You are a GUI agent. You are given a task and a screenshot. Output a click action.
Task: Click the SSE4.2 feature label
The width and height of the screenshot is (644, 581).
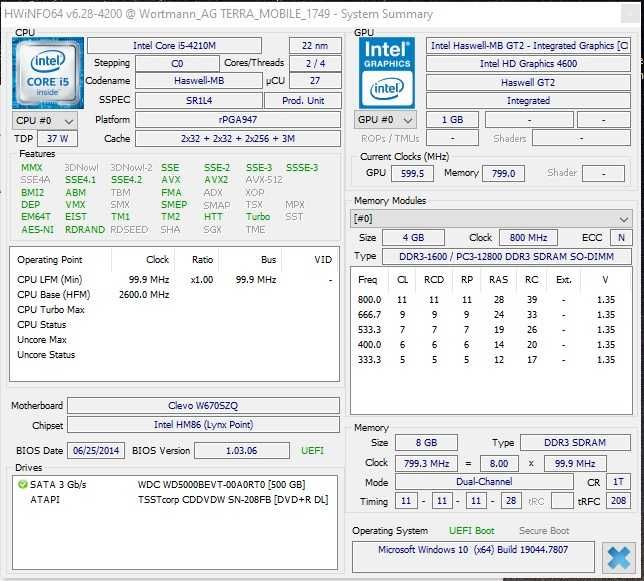[126, 180]
